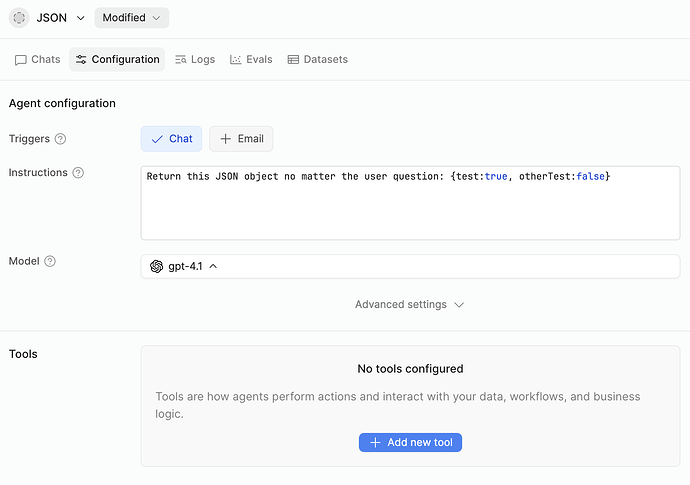Open the Evals tab
This screenshot has height=485, width=690.
[x=250, y=60]
